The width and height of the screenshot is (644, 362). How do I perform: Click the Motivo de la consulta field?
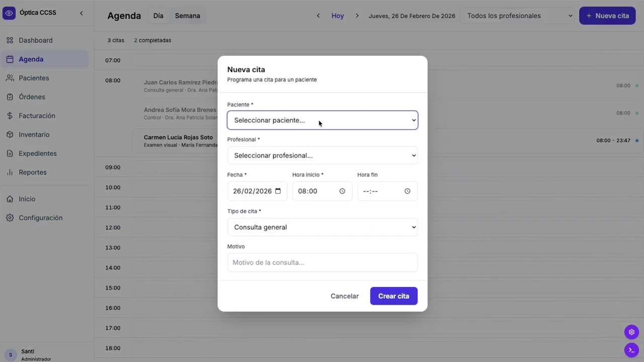[x=323, y=262]
